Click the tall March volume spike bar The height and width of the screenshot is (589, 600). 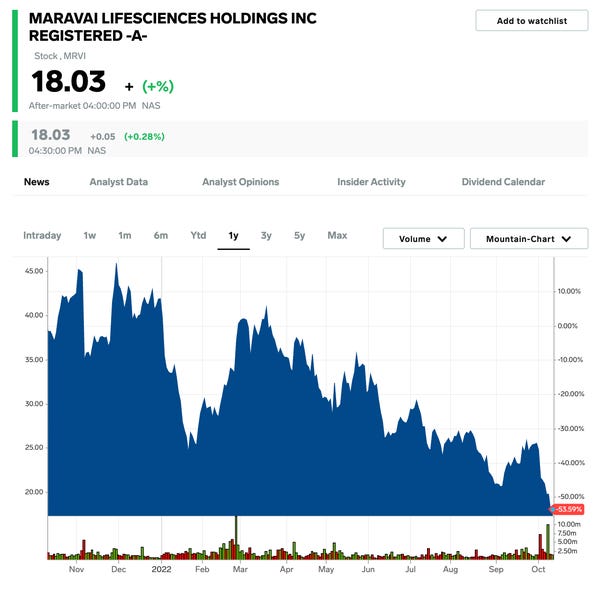[x=236, y=537]
